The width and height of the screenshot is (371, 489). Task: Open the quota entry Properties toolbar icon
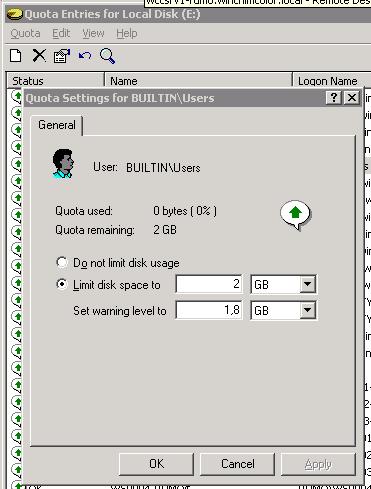[62, 56]
